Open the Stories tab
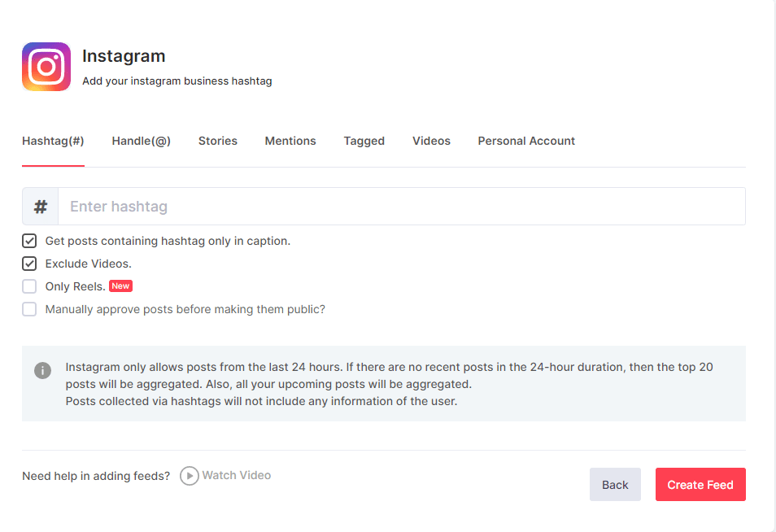The image size is (776, 532). (218, 141)
